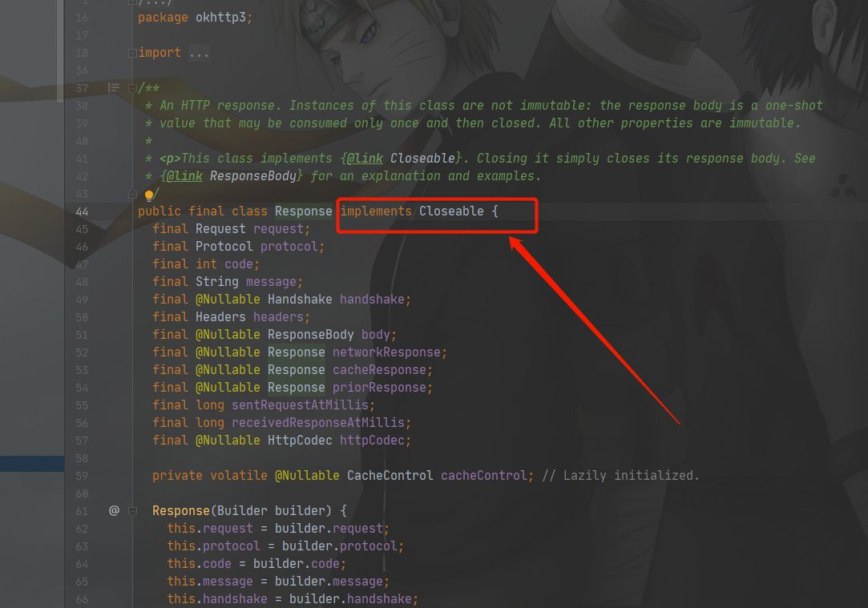868x608 pixels.
Task: Toggle rendered doc view icon at line 37
Action: pos(114,87)
